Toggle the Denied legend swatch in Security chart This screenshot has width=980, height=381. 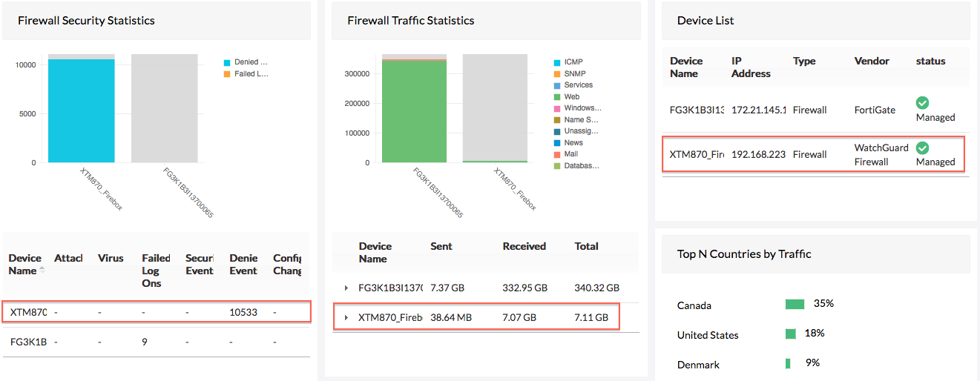pyautogui.click(x=228, y=62)
